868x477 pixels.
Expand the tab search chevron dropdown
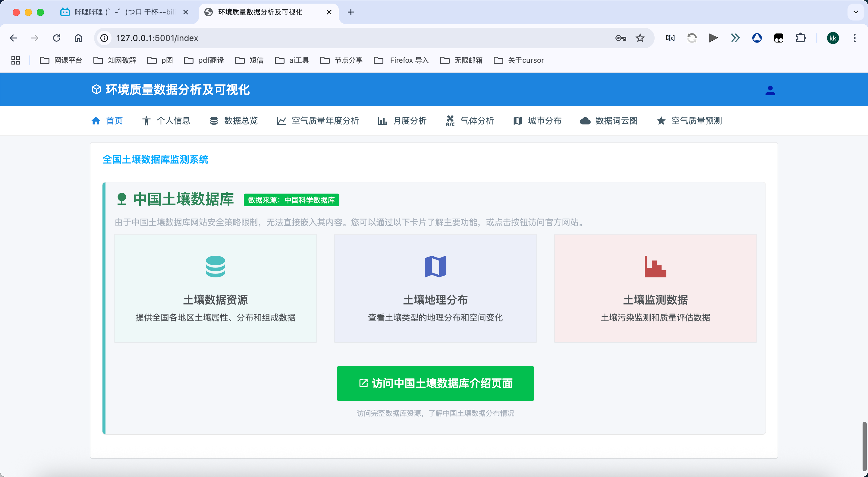pyautogui.click(x=856, y=12)
